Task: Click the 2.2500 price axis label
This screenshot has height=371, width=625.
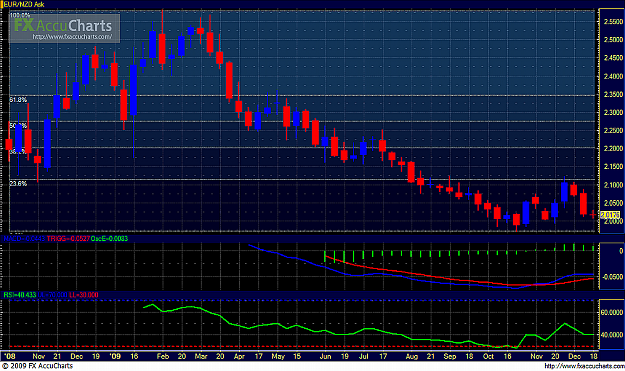Action: [613, 130]
